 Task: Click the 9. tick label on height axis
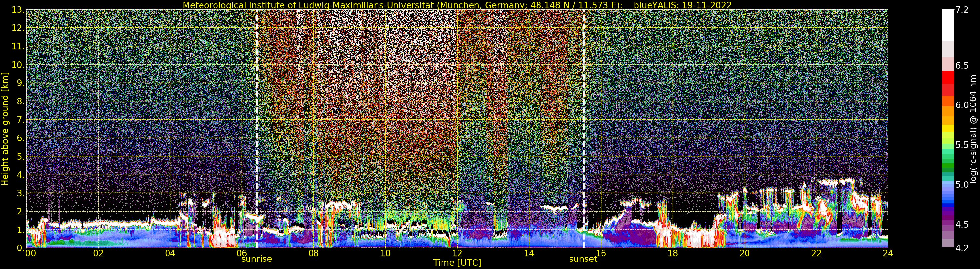(21, 83)
